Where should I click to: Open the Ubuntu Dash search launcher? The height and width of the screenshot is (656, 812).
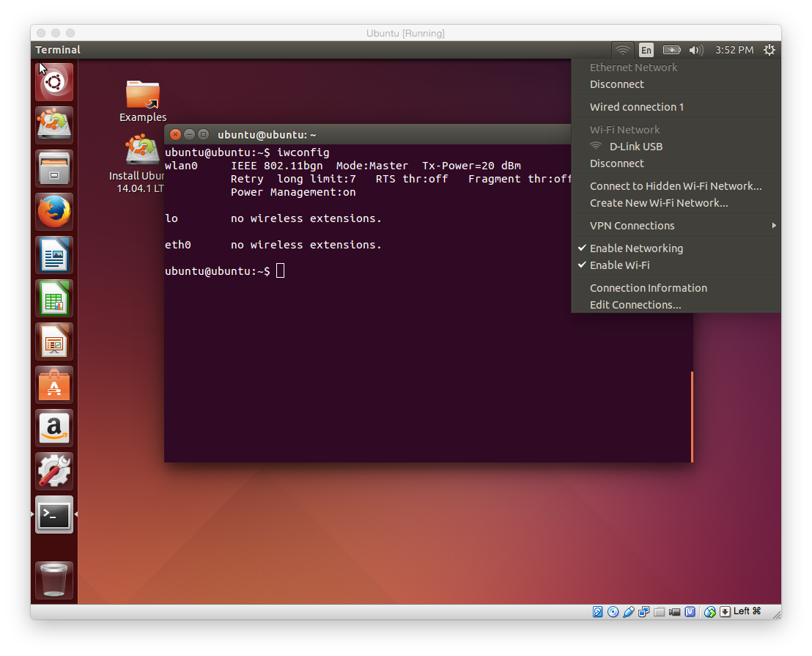(x=54, y=82)
